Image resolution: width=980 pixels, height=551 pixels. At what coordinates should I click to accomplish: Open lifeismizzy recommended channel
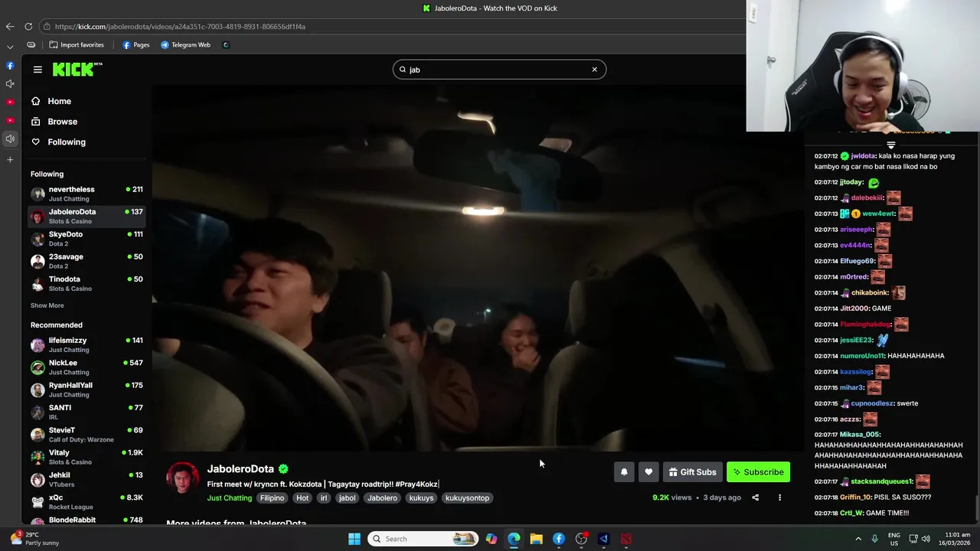(87, 344)
